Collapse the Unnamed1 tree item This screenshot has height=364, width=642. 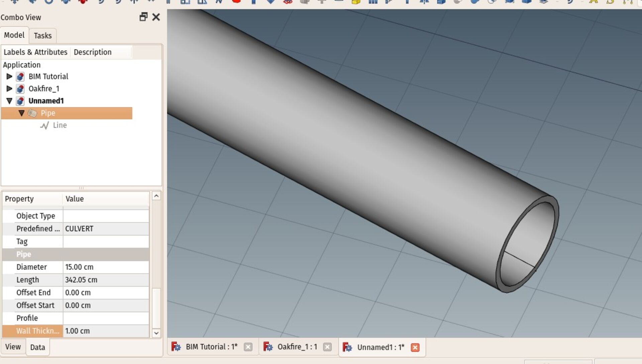(x=9, y=101)
